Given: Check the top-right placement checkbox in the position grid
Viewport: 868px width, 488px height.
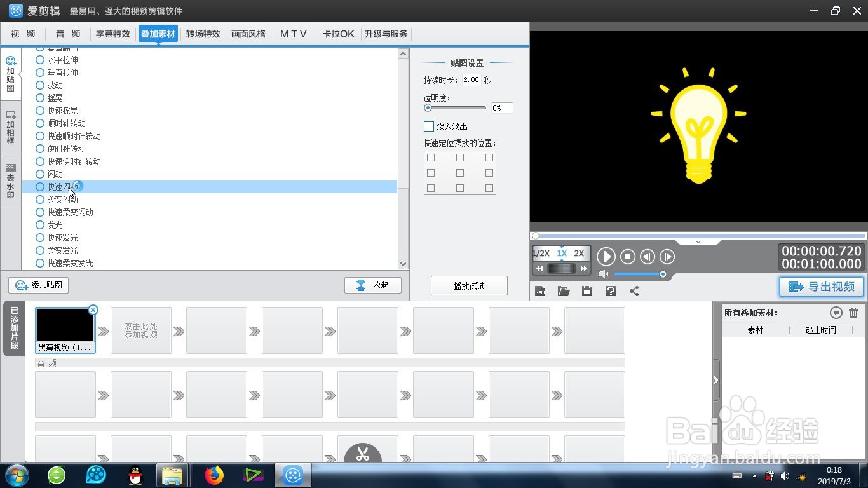Looking at the screenshot, I should click(489, 157).
